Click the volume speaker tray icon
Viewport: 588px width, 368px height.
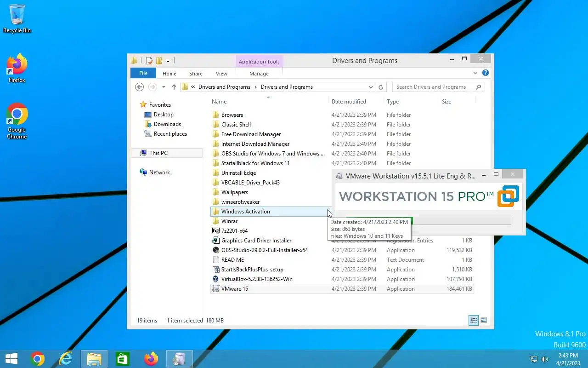tap(545, 359)
